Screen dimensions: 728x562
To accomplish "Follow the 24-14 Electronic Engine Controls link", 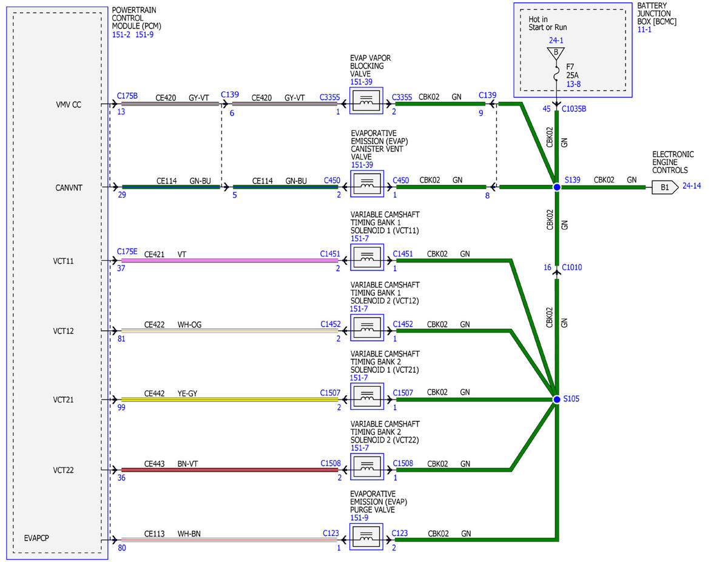I will click(692, 186).
